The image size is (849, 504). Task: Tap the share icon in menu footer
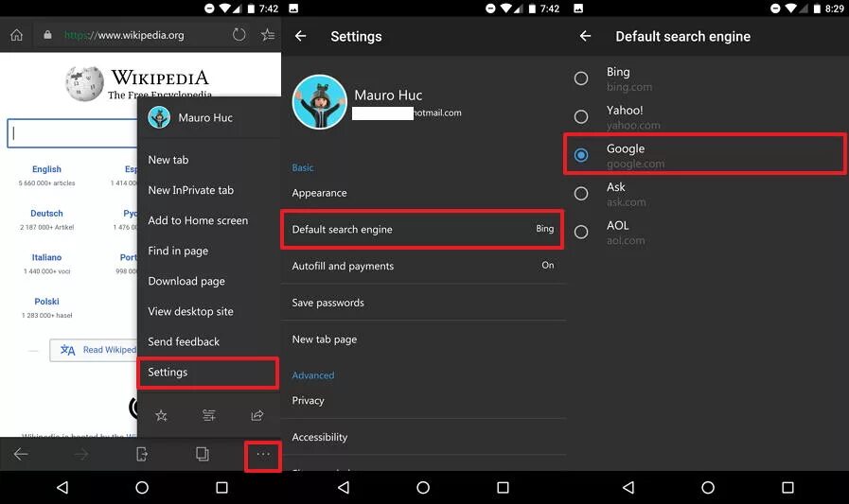(257, 415)
